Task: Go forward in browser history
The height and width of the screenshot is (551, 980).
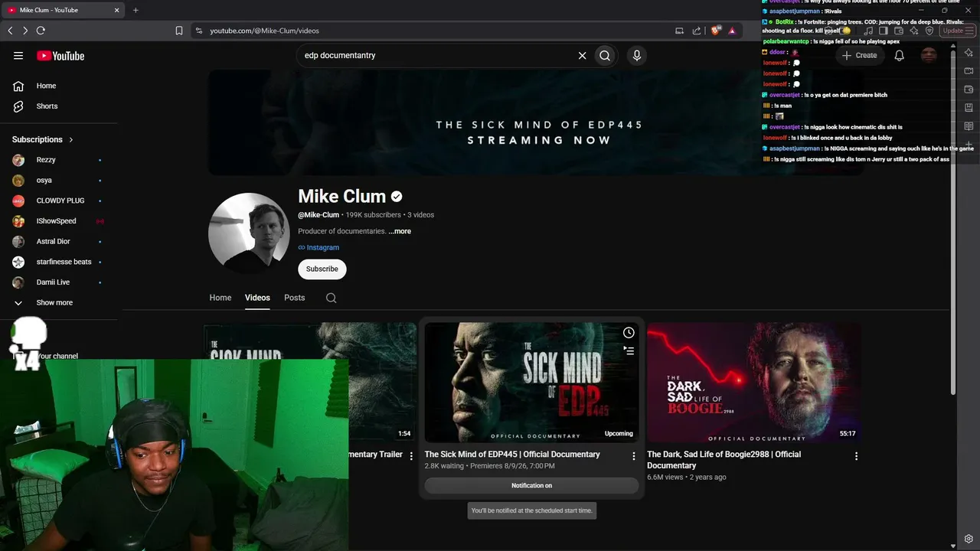Action: point(25,31)
